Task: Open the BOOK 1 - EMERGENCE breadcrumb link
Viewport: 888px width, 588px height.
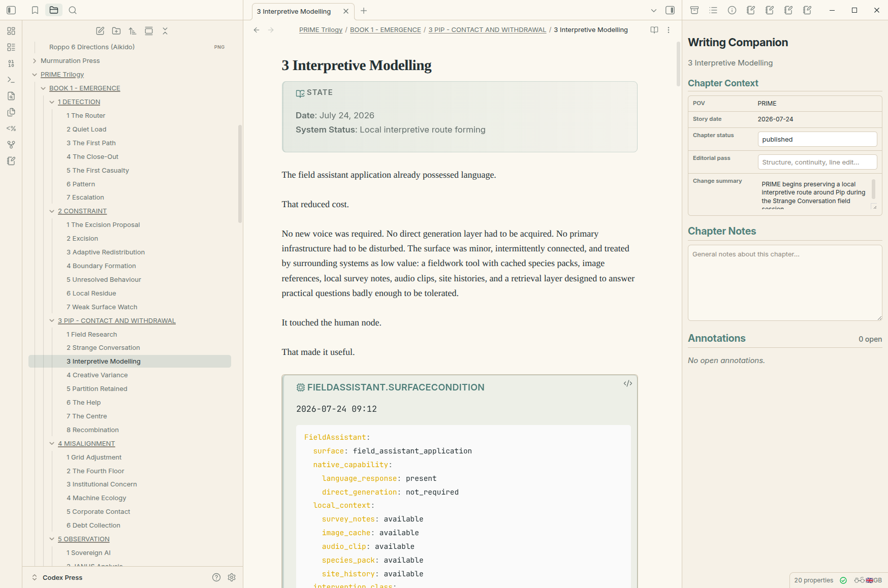Action: tap(386, 30)
